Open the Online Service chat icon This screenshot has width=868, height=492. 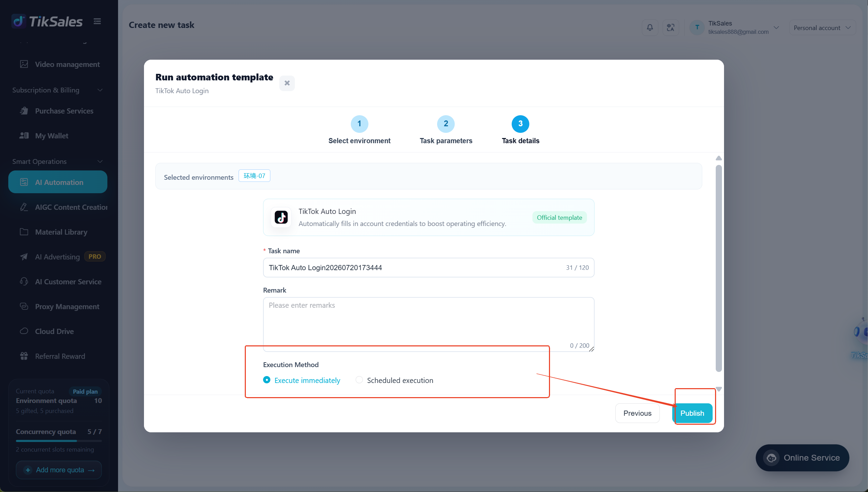772,457
